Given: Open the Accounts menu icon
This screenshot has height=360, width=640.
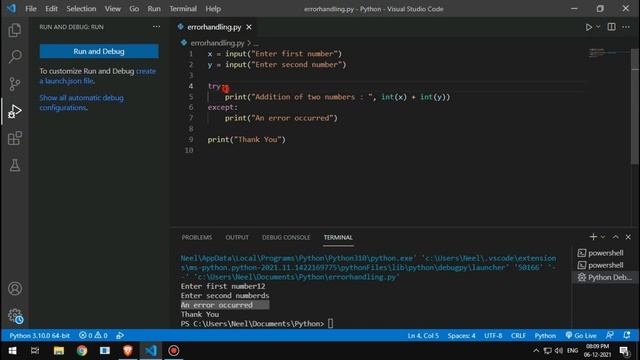Looking at the screenshot, I should tap(15, 289).
